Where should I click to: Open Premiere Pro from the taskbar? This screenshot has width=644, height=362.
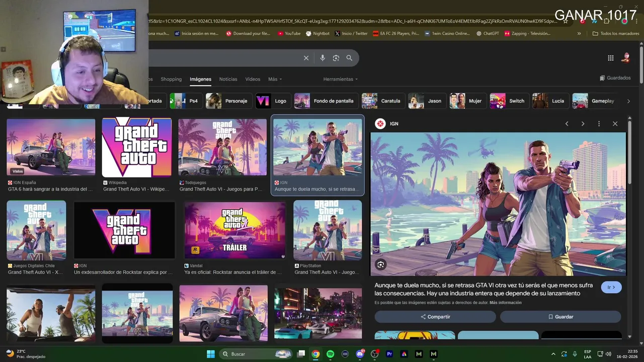[x=389, y=354]
